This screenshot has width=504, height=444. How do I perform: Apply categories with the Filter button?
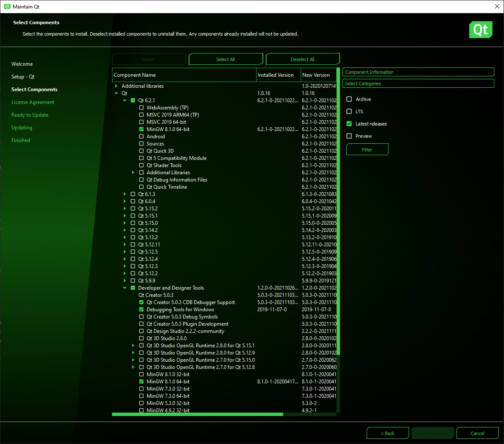[368, 150]
